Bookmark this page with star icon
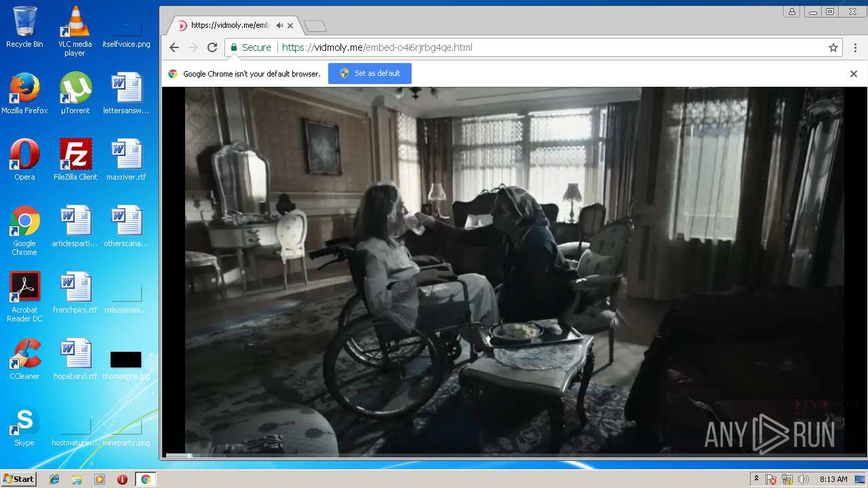The image size is (868, 488). (x=833, y=47)
